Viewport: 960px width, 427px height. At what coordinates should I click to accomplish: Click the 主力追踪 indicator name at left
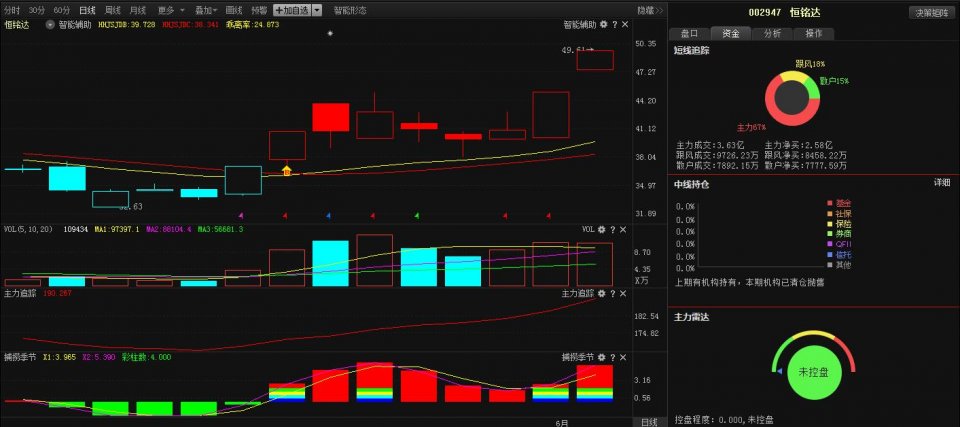click(20, 293)
